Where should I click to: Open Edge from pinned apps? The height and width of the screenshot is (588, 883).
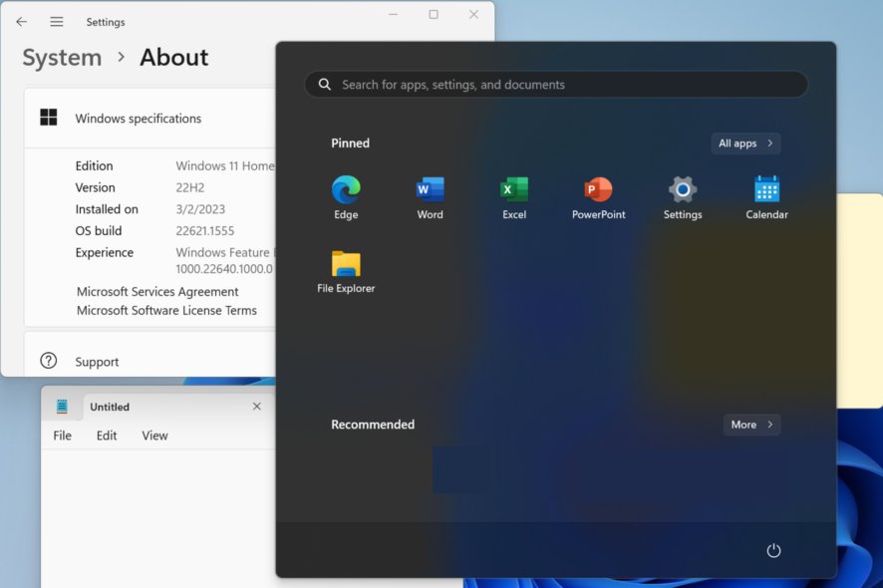click(346, 197)
